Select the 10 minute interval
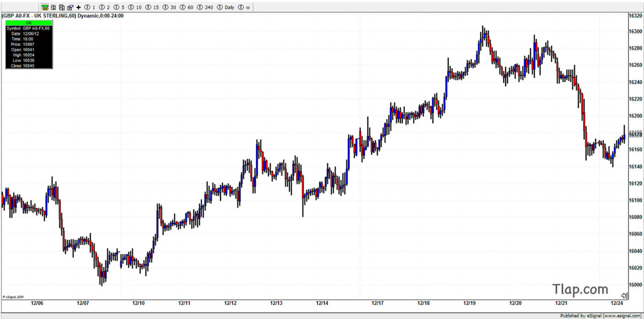644x319 pixels. pos(135,7)
